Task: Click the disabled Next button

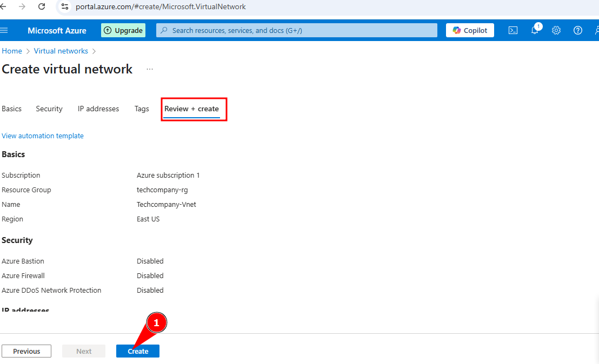Action: 84,351
